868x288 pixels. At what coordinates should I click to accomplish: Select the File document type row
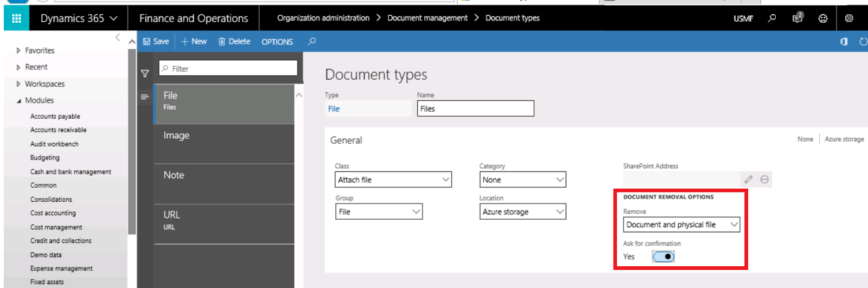pyautogui.click(x=224, y=104)
